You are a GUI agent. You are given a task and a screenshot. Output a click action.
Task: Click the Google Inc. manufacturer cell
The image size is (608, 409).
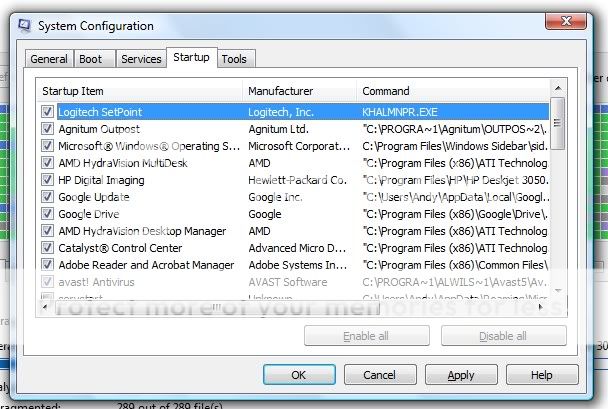pyautogui.click(x=275, y=197)
